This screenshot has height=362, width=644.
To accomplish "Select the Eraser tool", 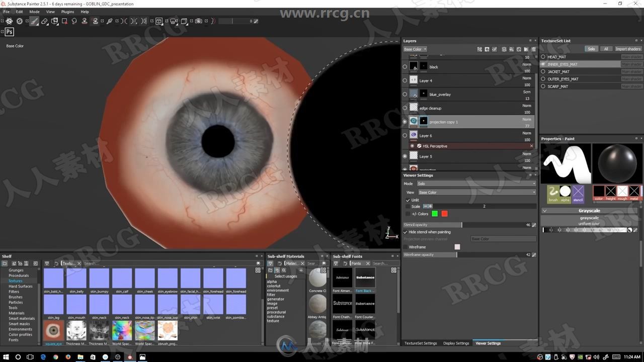I will click(44, 21).
